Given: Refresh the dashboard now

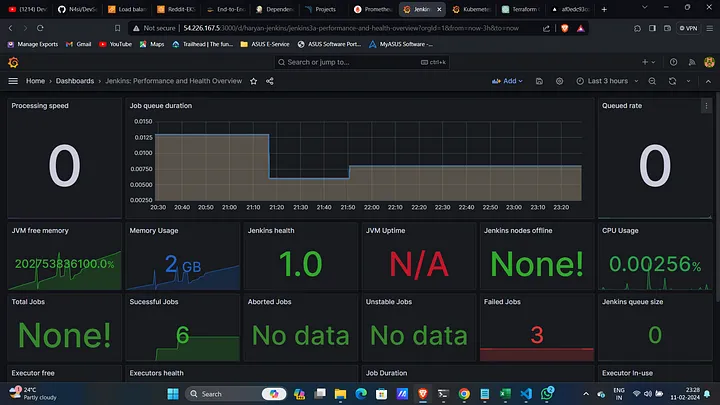Looking at the screenshot, I should 672,81.
